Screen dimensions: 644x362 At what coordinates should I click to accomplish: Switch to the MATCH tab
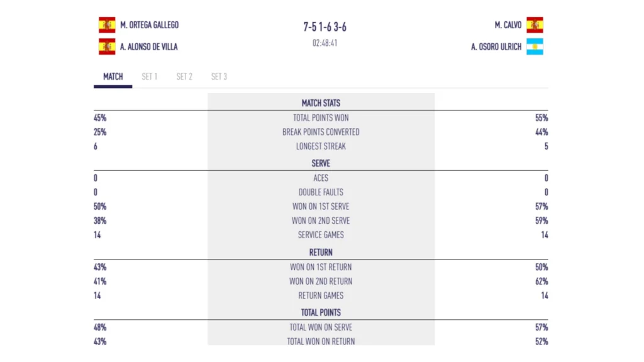pos(113,77)
